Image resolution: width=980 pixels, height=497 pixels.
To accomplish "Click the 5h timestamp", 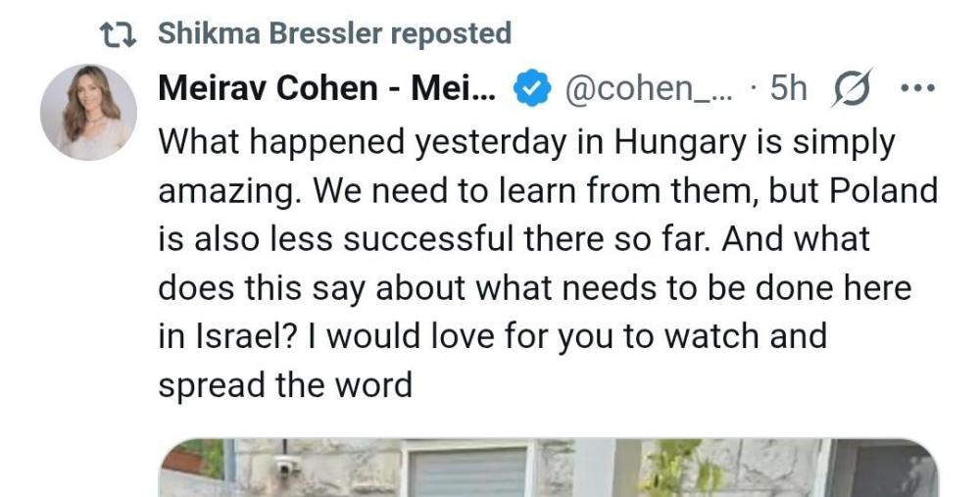I will (788, 89).
